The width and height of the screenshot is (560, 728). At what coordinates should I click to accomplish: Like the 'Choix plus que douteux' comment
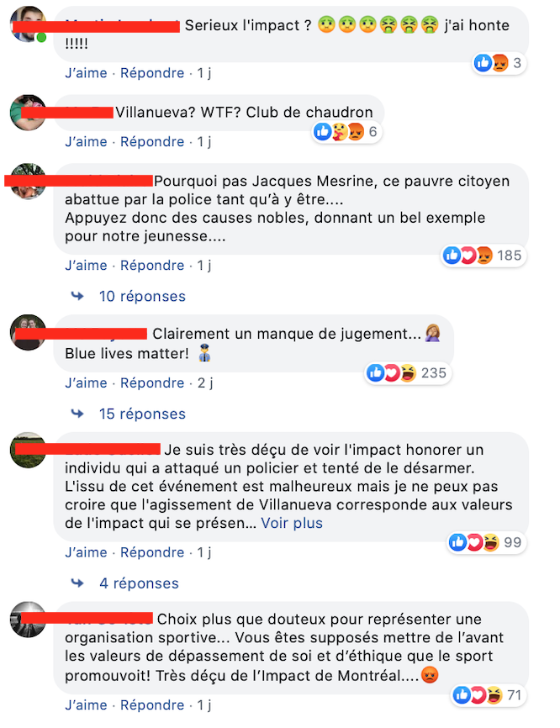[86, 704]
